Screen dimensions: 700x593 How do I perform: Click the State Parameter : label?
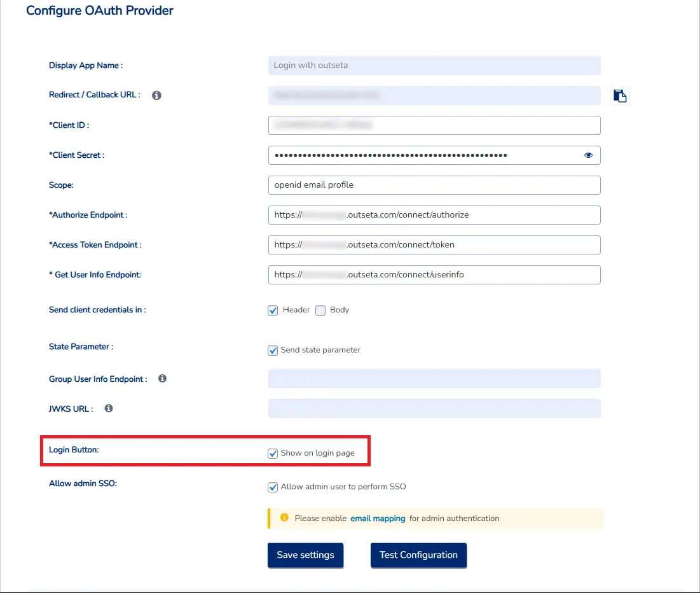(x=81, y=346)
